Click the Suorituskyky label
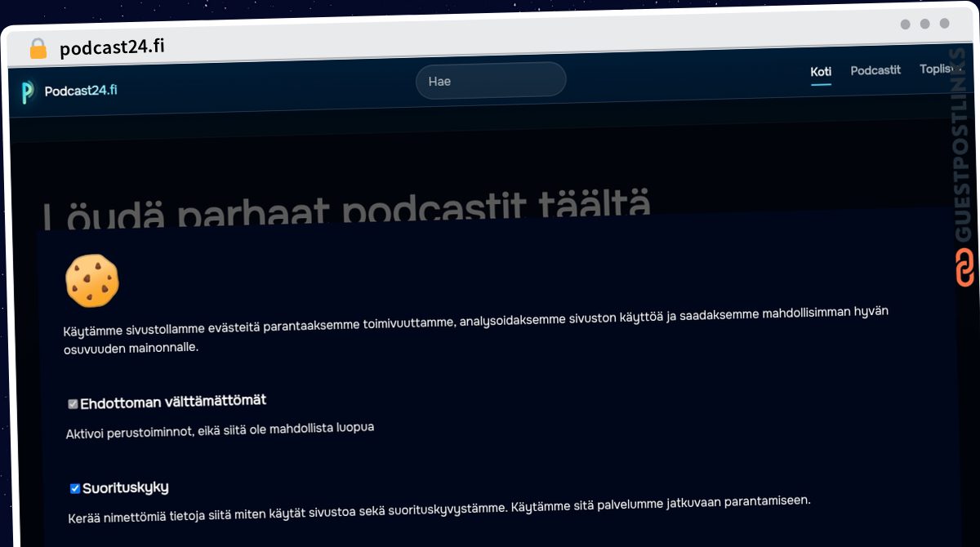The height and width of the screenshot is (547, 980). (x=126, y=487)
